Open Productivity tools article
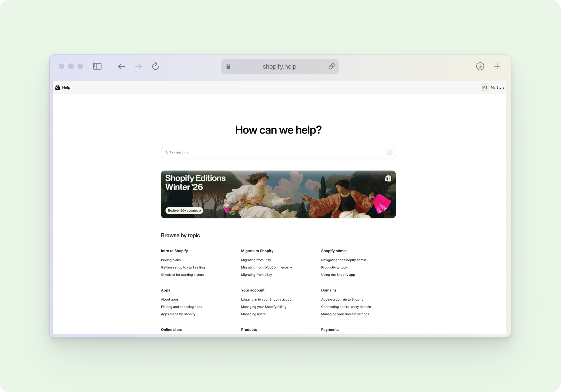 (x=335, y=267)
